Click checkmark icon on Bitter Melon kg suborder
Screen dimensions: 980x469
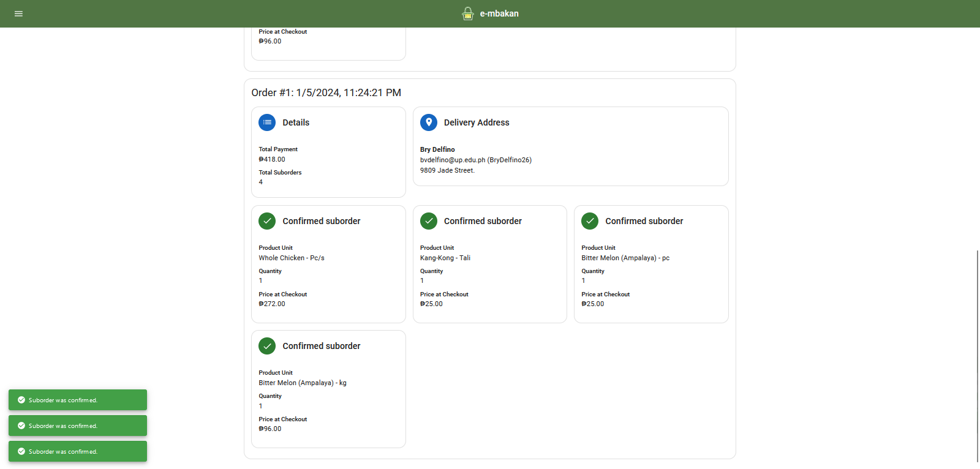[x=267, y=346]
